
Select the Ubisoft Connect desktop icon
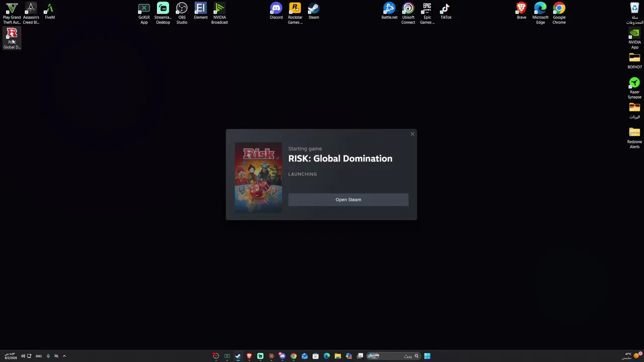coord(408,14)
